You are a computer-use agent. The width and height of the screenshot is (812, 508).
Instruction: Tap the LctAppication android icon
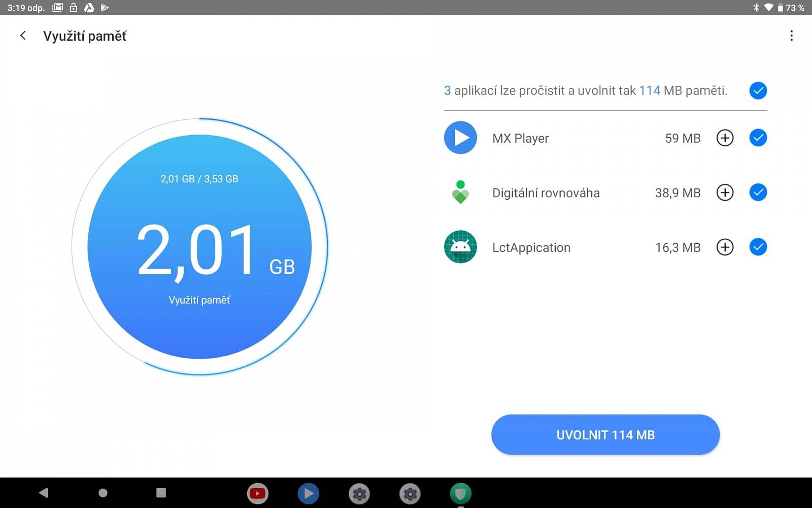pyautogui.click(x=460, y=247)
